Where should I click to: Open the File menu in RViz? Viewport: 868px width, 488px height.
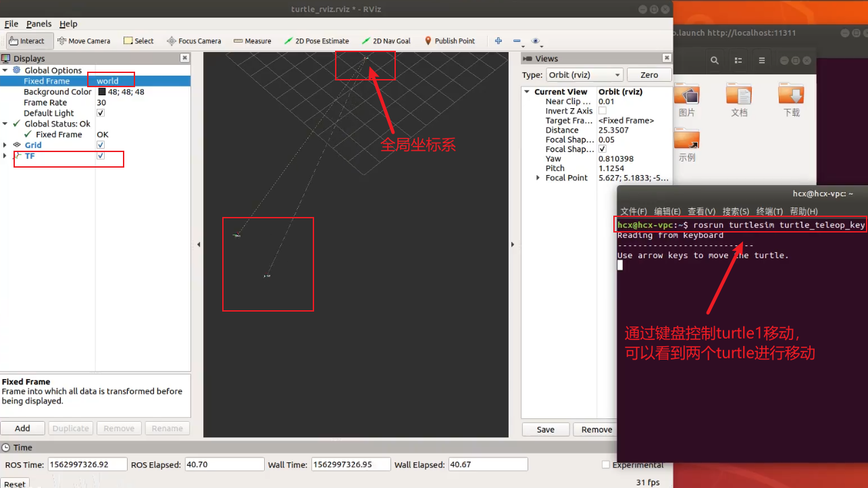click(11, 24)
